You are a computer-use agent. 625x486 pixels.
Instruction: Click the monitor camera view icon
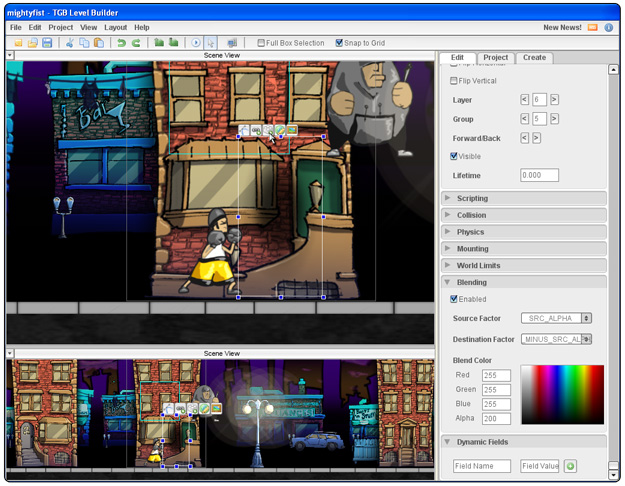pos(232,43)
